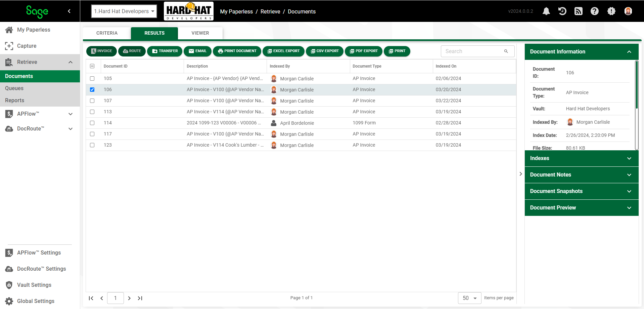Click Indexed By avatar in Document Information
Screen dimensions: 644x309
coord(570,122)
